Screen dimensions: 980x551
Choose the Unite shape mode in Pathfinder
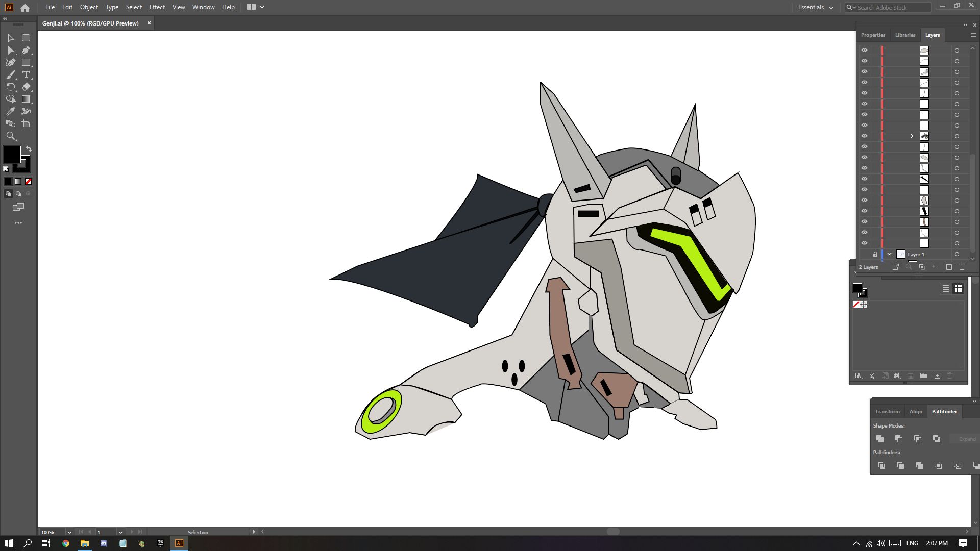coord(880,439)
